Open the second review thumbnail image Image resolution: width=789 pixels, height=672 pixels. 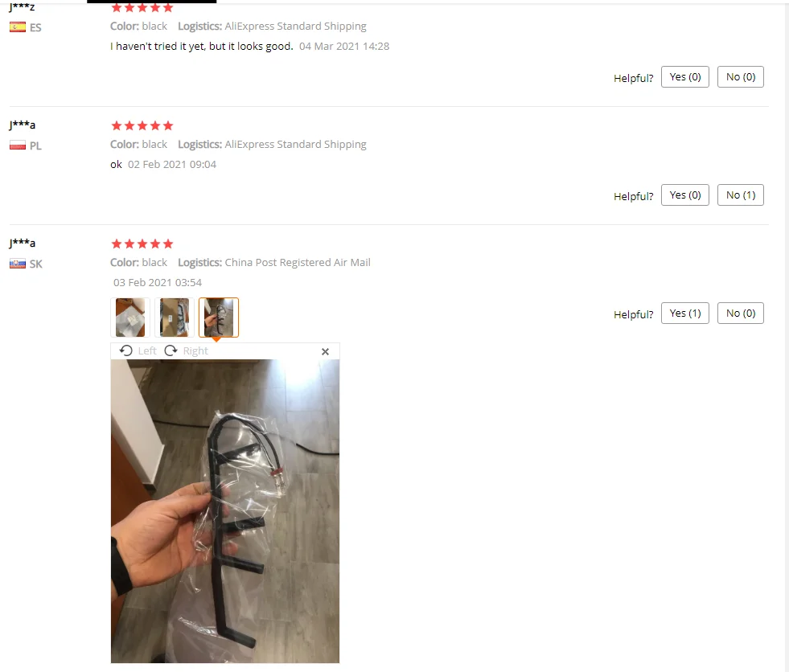click(174, 318)
